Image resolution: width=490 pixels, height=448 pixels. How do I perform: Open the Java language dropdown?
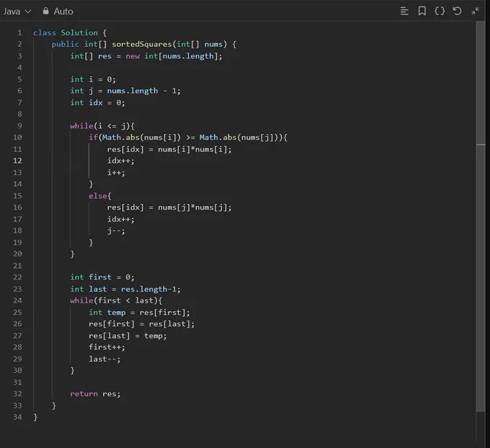pyautogui.click(x=17, y=12)
